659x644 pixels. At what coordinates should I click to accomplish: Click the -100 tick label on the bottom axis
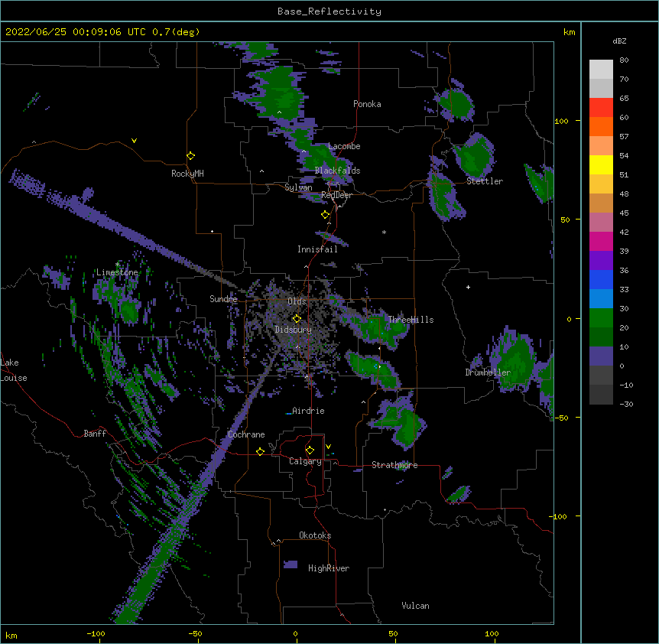tap(96, 633)
